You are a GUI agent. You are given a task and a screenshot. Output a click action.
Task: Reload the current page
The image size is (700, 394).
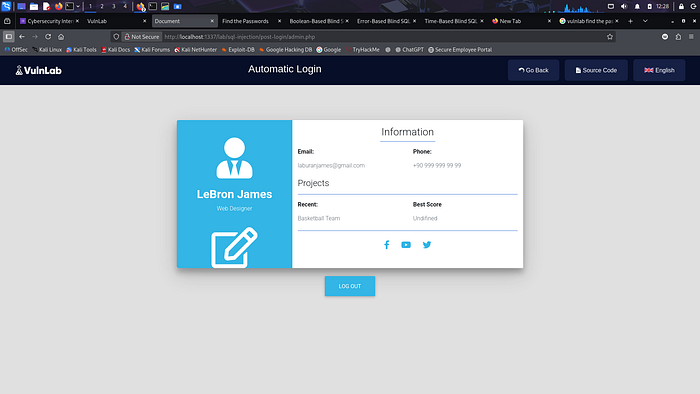pos(48,37)
